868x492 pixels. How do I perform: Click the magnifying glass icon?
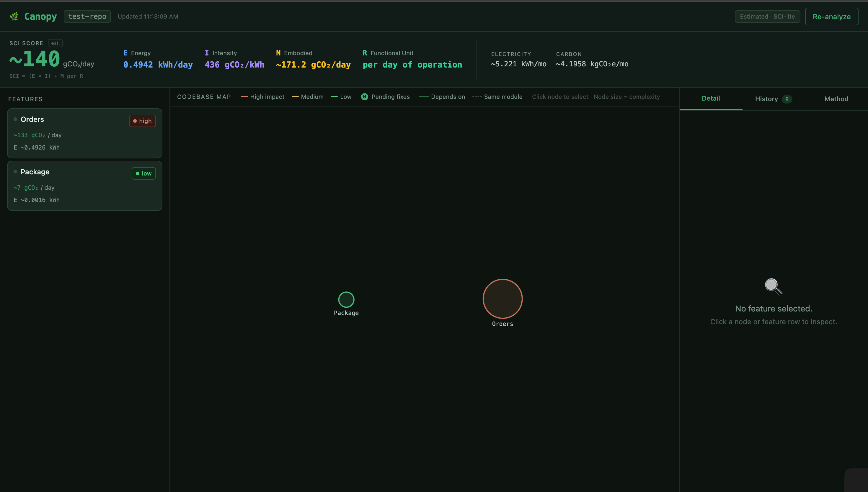773,286
